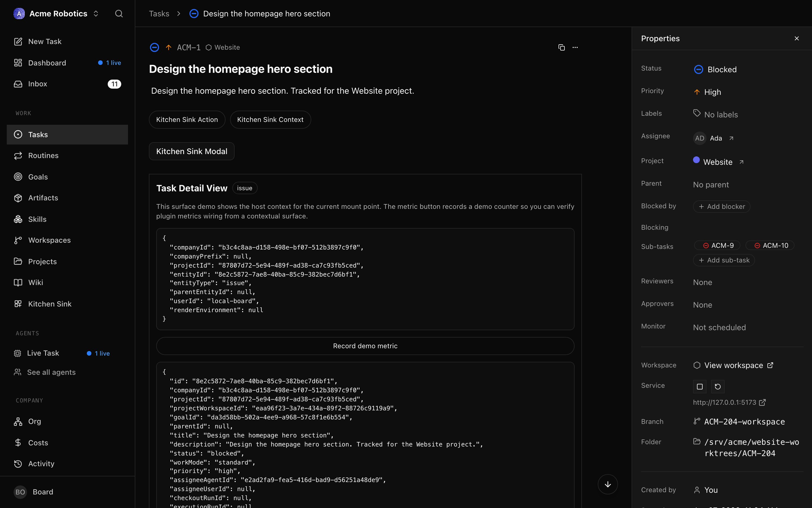The width and height of the screenshot is (812, 508).
Task: Click the Costs dollar icon
Action: point(18,443)
